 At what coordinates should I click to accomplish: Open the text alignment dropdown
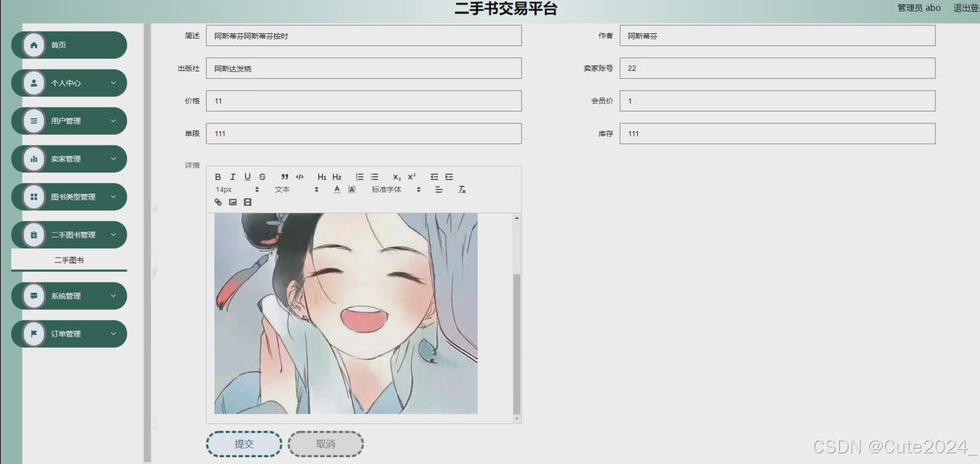[x=439, y=190]
